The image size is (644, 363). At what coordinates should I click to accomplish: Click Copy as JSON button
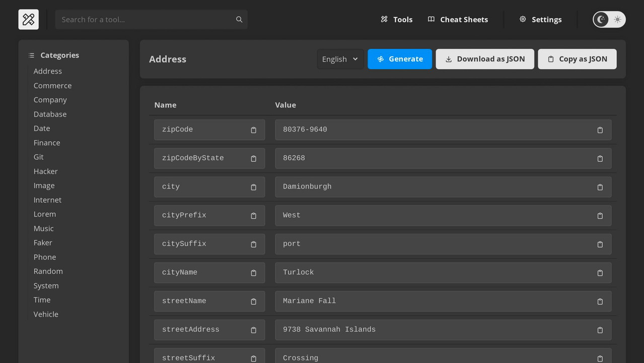pyautogui.click(x=577, y=59)
